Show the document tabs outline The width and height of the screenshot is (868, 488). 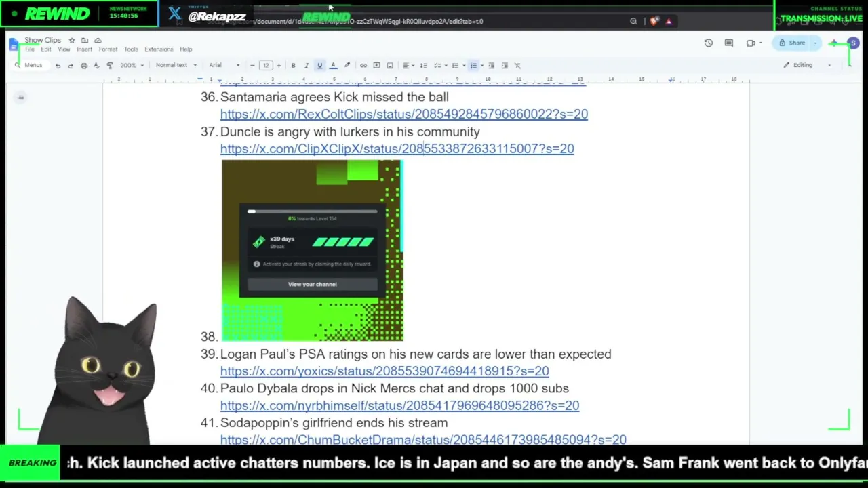tap(21, 98)
